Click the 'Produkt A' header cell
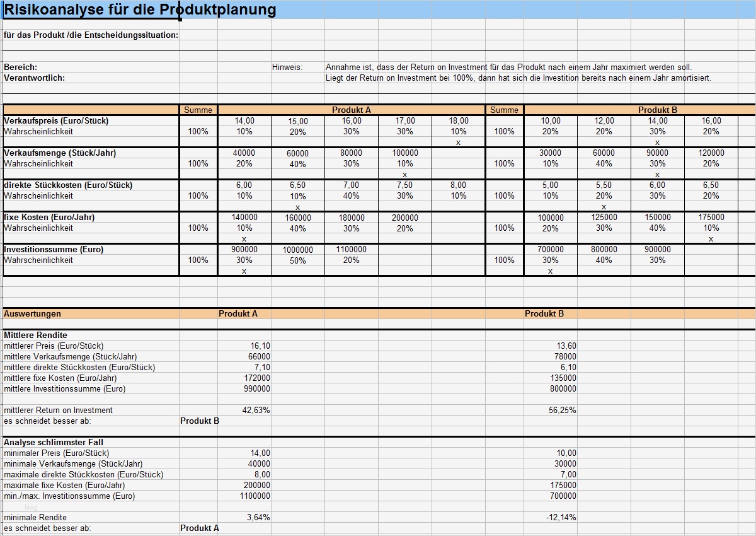This screenshot has width=756, height=536. click(351, 110)
